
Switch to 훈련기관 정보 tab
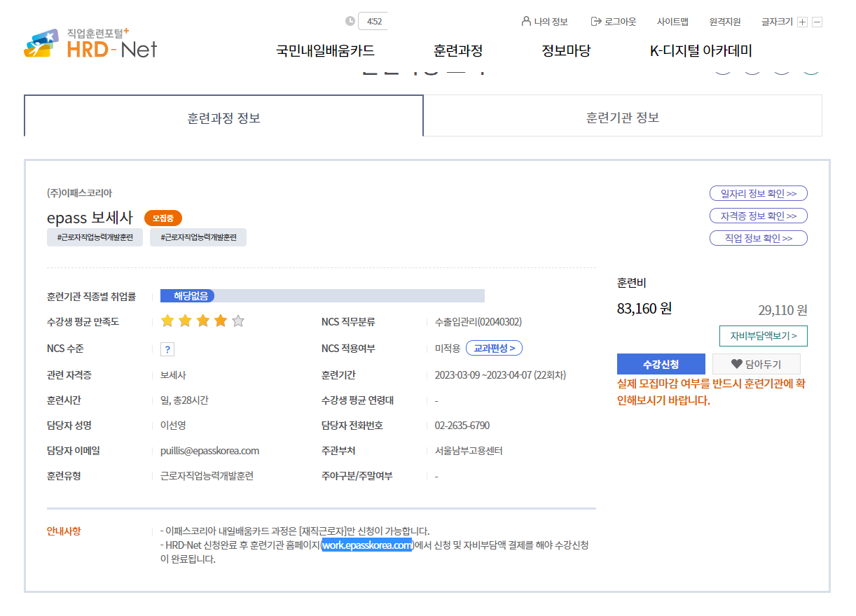623,115
